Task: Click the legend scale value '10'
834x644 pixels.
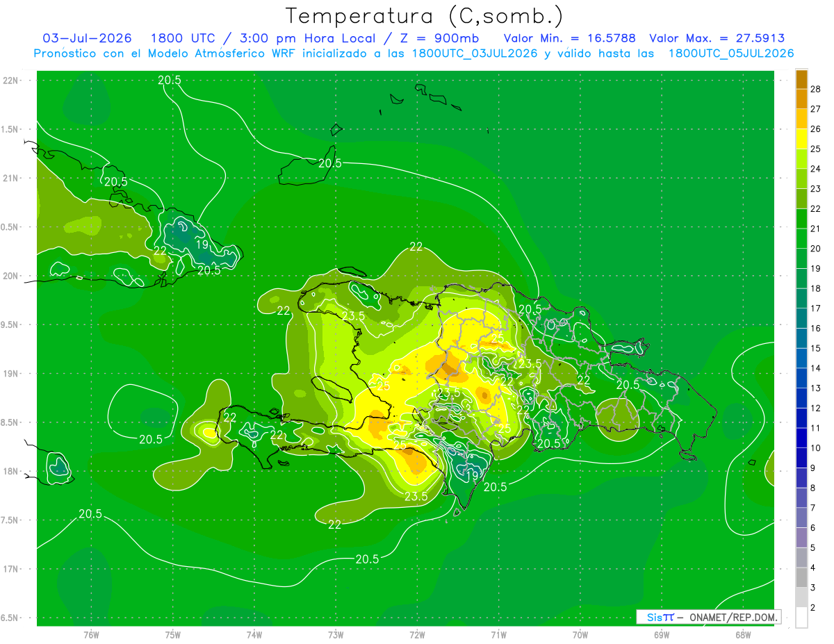Action: point(815,448)
